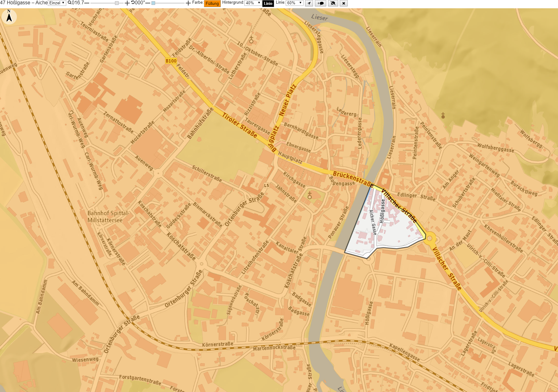Click the B100 road label
Image resolution: width=558 pixels, height=392 pixels.
click(x=171, y=61)
